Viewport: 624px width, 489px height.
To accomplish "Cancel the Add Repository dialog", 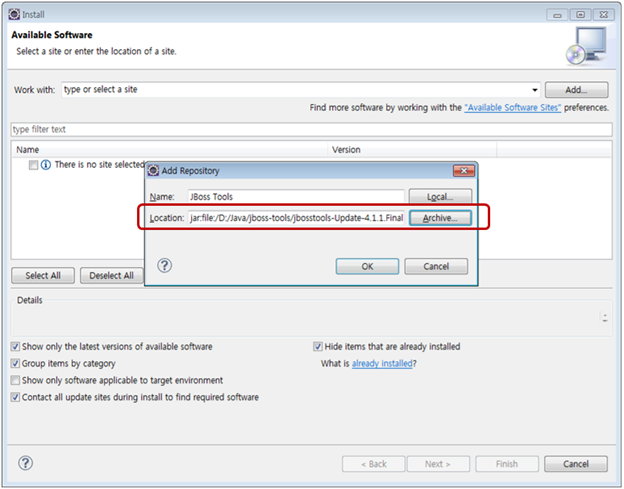I will [x=436, y=267].
